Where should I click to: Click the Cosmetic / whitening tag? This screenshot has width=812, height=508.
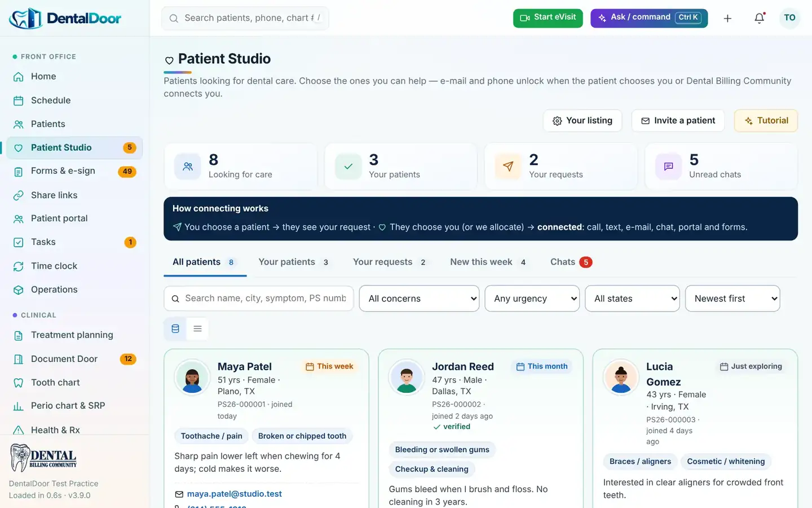[x=726, y=462]
